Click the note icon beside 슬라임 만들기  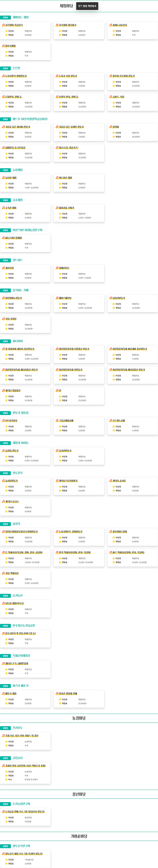tap(3, 451)
